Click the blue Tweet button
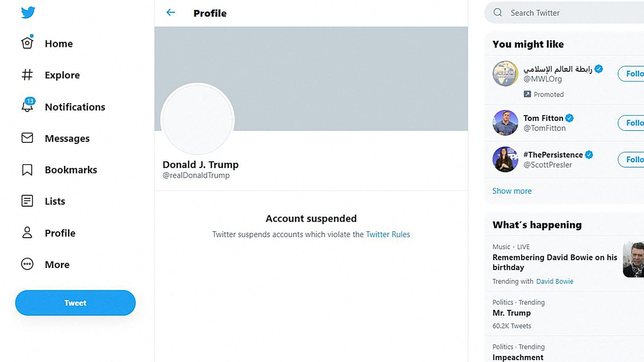The image size is (644, 362). pyautogui.click(x=75, y=303)
